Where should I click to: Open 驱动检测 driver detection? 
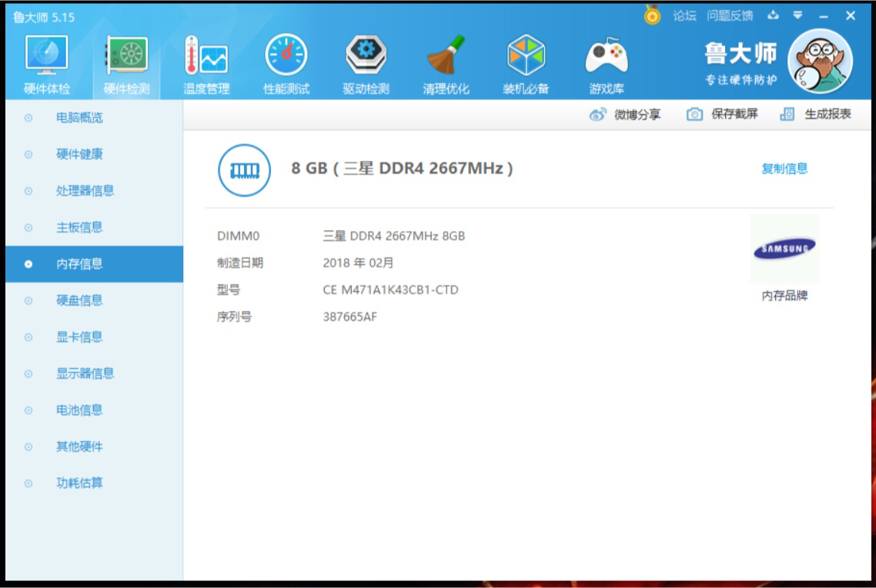point(366,64)
